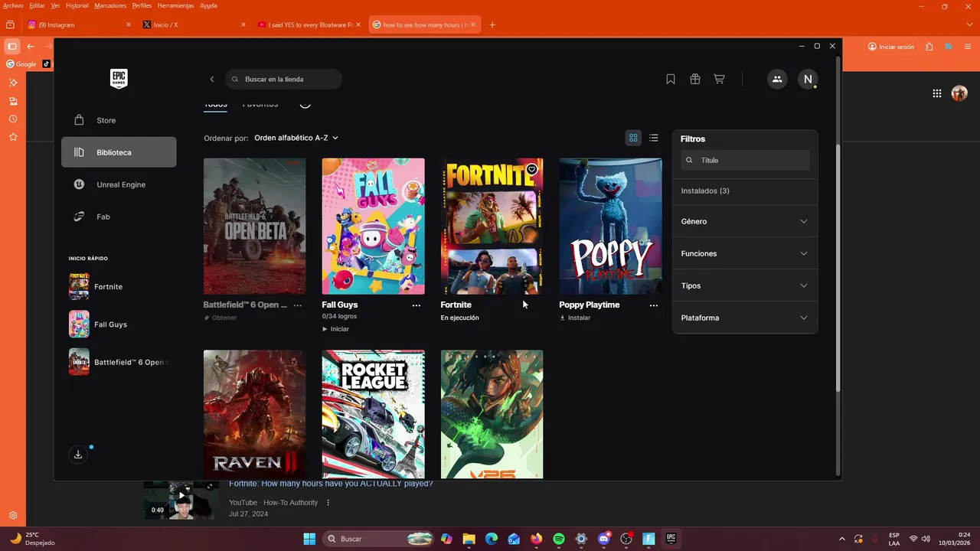Open the wishlist bookmark icon
Image resolution: width=980 pixels, height=551 pixels.
point(671,79)
